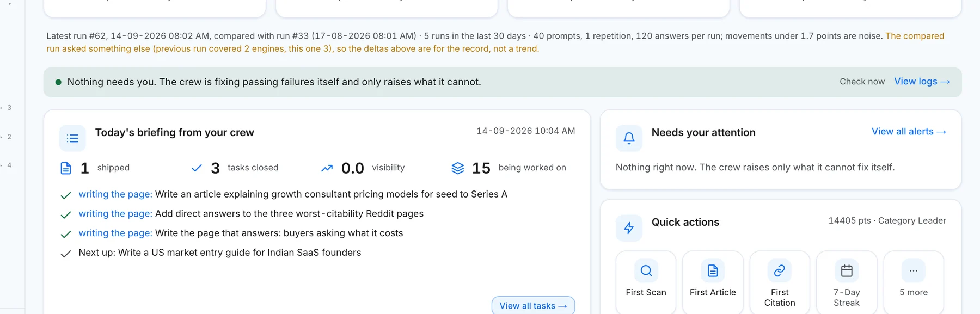
Task: Open First Article quick action
Action: [x=713, y=282]
